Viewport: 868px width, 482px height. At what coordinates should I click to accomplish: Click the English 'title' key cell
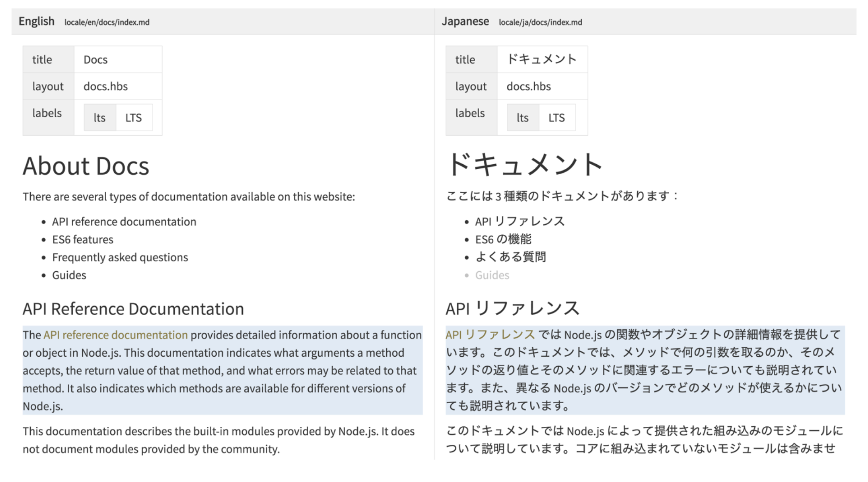(49, 60)
